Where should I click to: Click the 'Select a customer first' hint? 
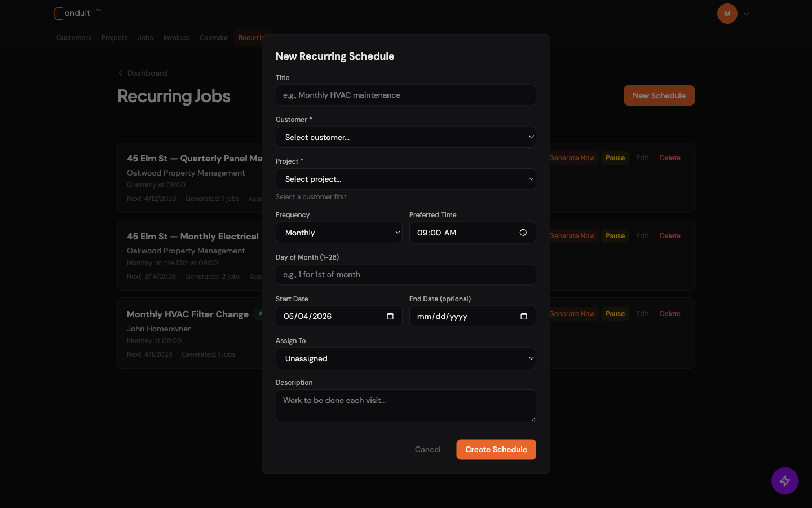point(311,197)
